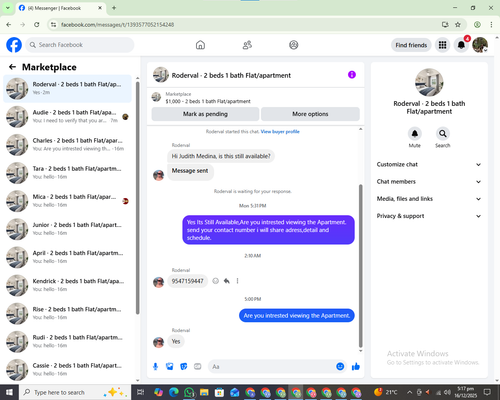The height and width of the screenshot is (400, 500).
Task: Show hidden system tray icons
Action: (x=410, y=392)
